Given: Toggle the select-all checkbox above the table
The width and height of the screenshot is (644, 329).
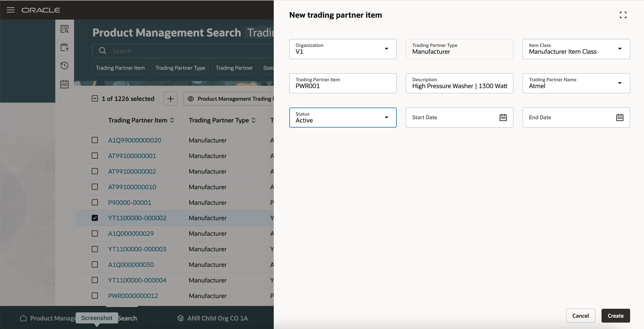Looking at the screenshot, I should (95, 99).
